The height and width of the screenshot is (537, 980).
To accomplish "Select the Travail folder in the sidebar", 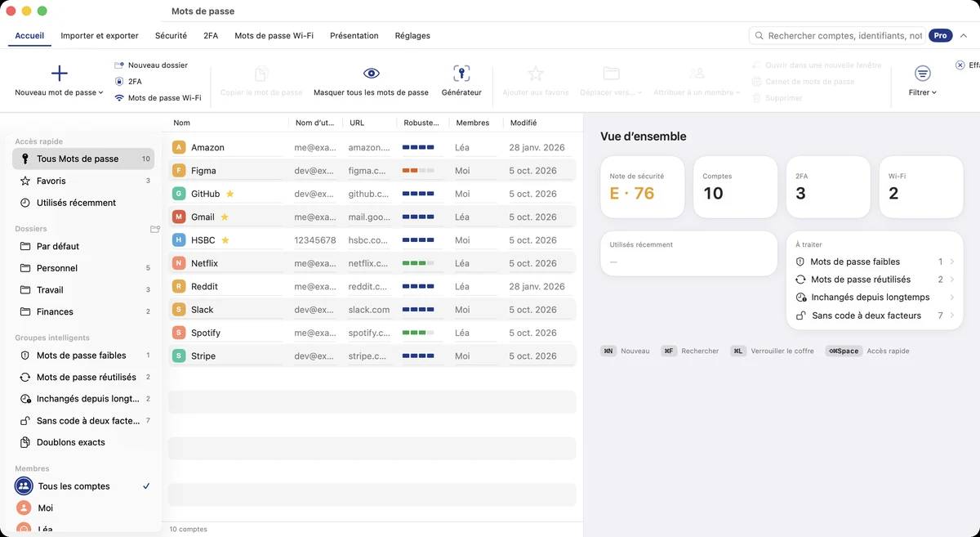I will coord(83,290).
